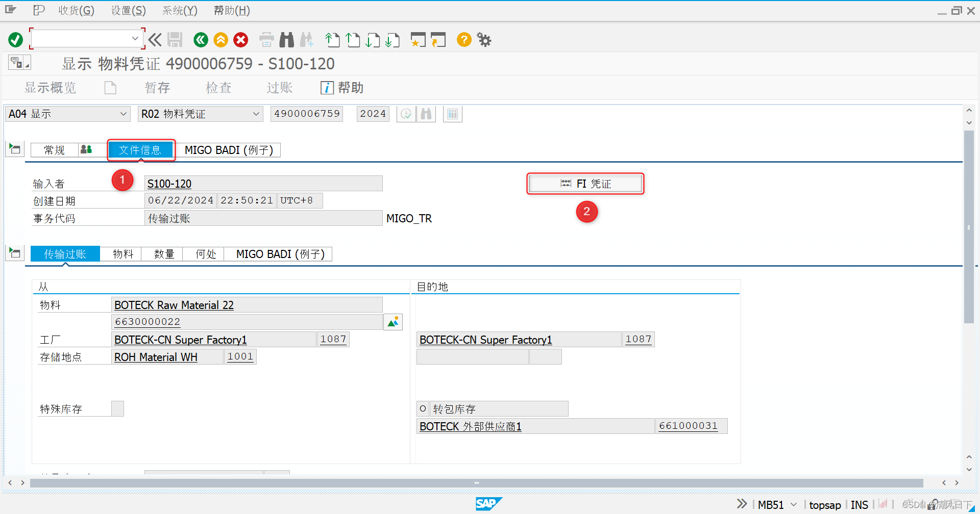Open the 设置(S) menu
980x514 pixels.
pyautogui.click(x=129, y=10)
